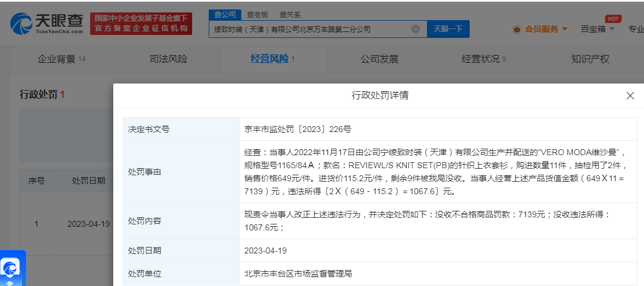Click the TianYanCha logo
Image resolution: width=644 pixels, height=286 pixels.
(47, 24)
